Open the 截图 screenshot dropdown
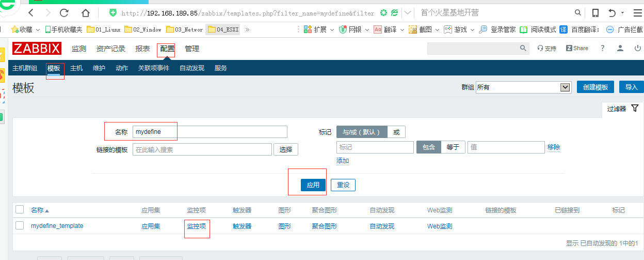The height and width of the screenshot is (260, 644). [x=424, y=29]
